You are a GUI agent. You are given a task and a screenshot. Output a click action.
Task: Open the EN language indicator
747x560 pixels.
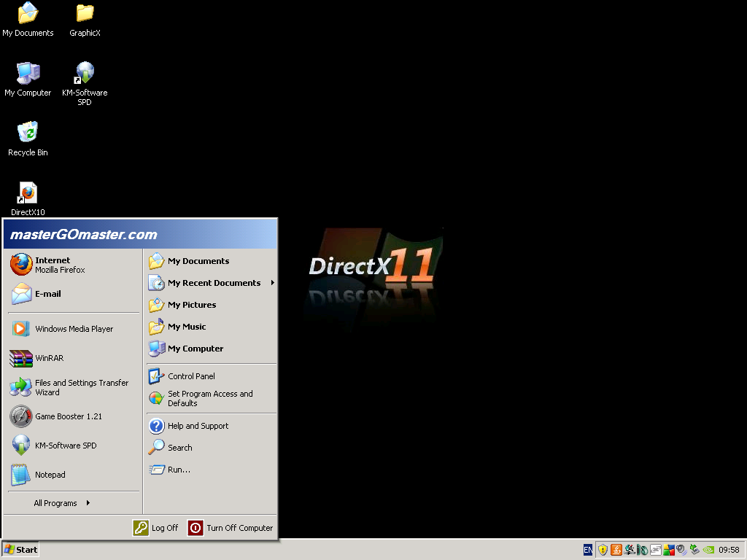coord(588,550)
